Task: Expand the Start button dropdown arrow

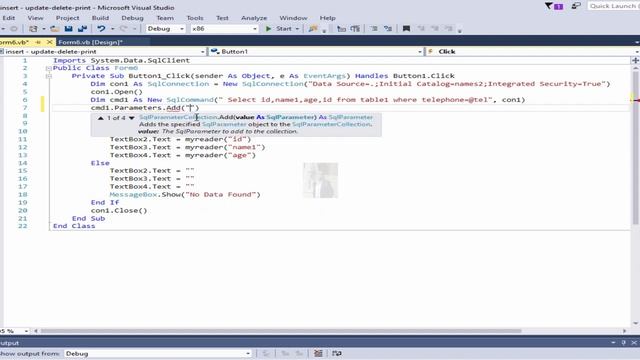Action: pyautogui.click(x=297, y=29)
